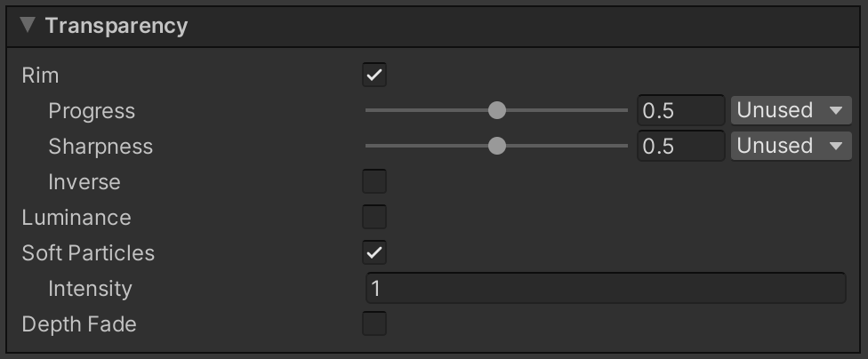Open the Progress Unused dropdown
The width and height of the screenshot is (868, 359).
pyautogui.click(x=790, y=110)
